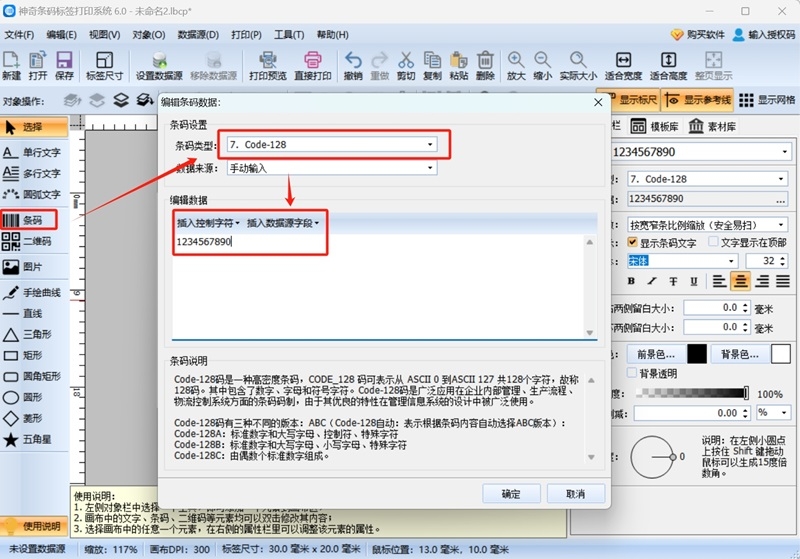The height and width of the screenshot is (559, 800).
Task: Zoom in with 放大 magnifier
Action: pyautogui.click(x=516, y=65)
